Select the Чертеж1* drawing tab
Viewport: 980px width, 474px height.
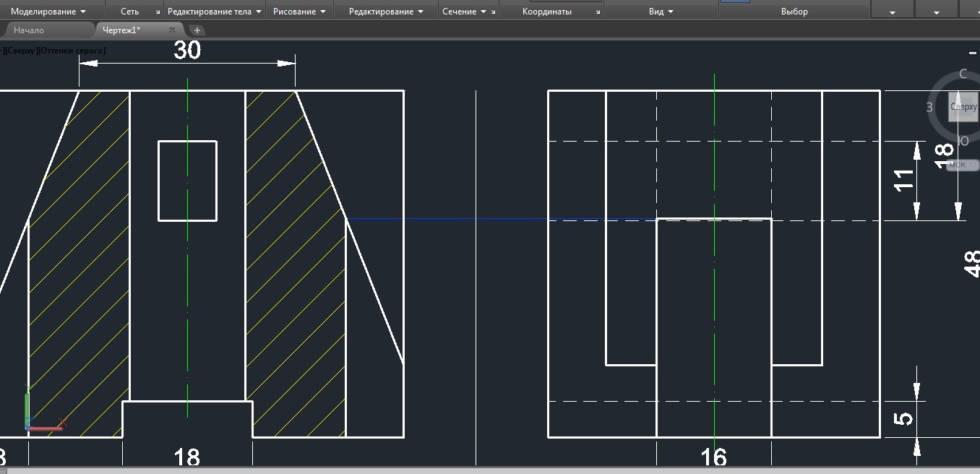121,30
